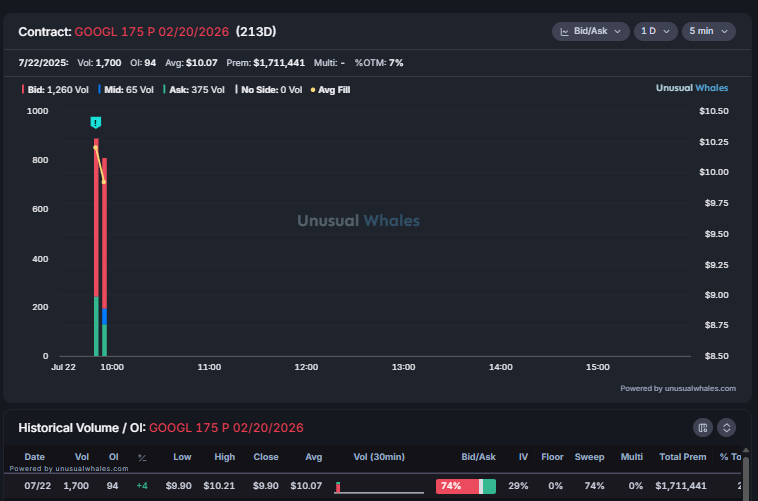Sort table by Avg column
Image resolution: width=758 pixels, height=501 pixels.
(x=313, y=457)
